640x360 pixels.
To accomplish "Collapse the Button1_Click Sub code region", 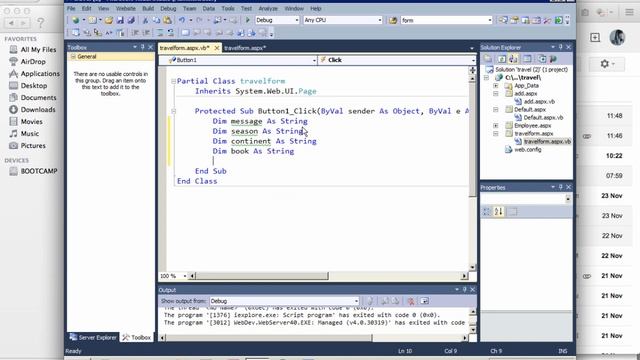I will click(173, 111).
